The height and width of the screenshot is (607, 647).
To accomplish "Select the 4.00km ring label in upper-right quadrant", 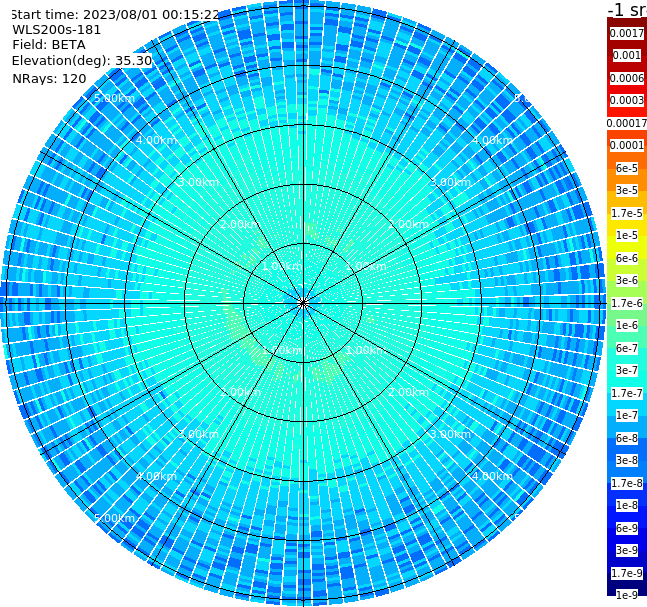I will (x=492, y=140).
